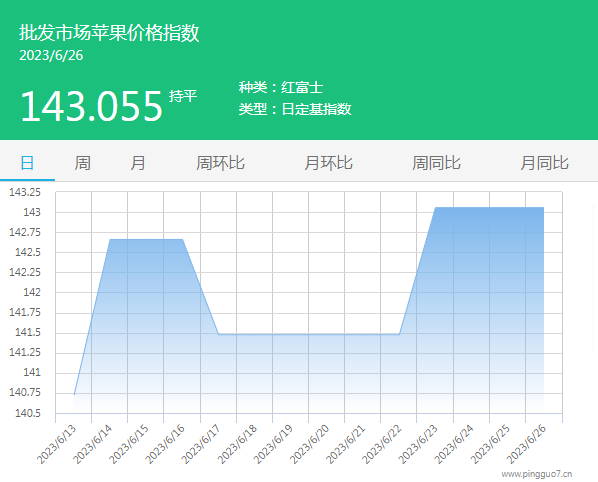Viewport: 598px width, 482px height.
Task: Select the 日 daily tab
Action: (x=27, y=163)
